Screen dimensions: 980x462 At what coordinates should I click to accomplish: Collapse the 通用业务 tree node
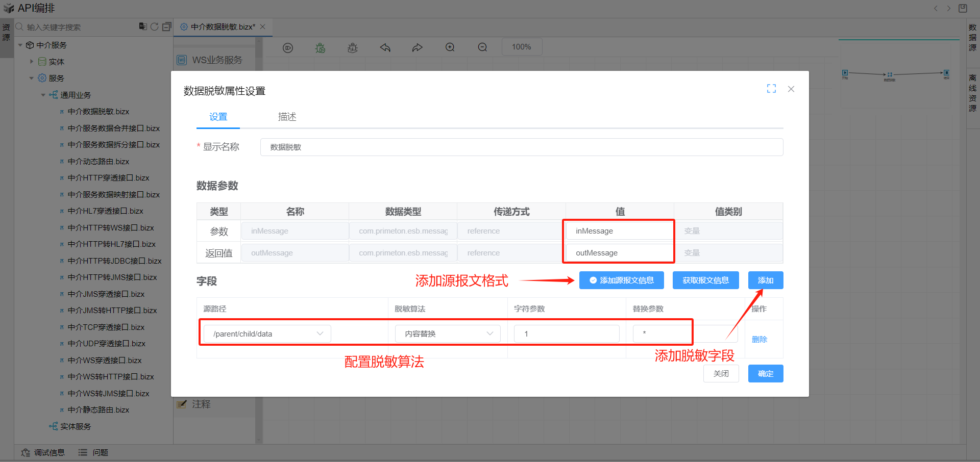tap(43, 95)
